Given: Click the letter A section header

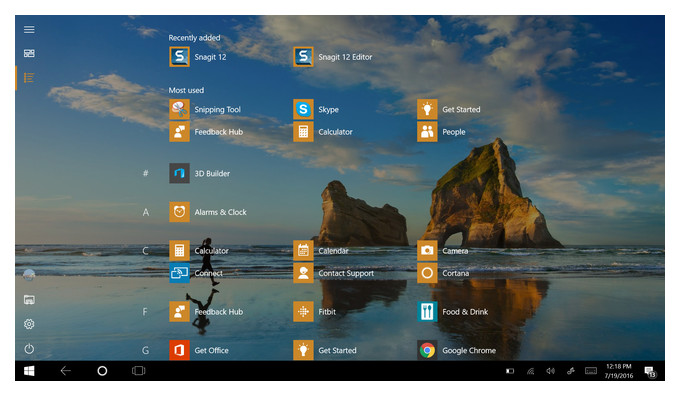Looking at the screenshot, I should tap(146, 212).
